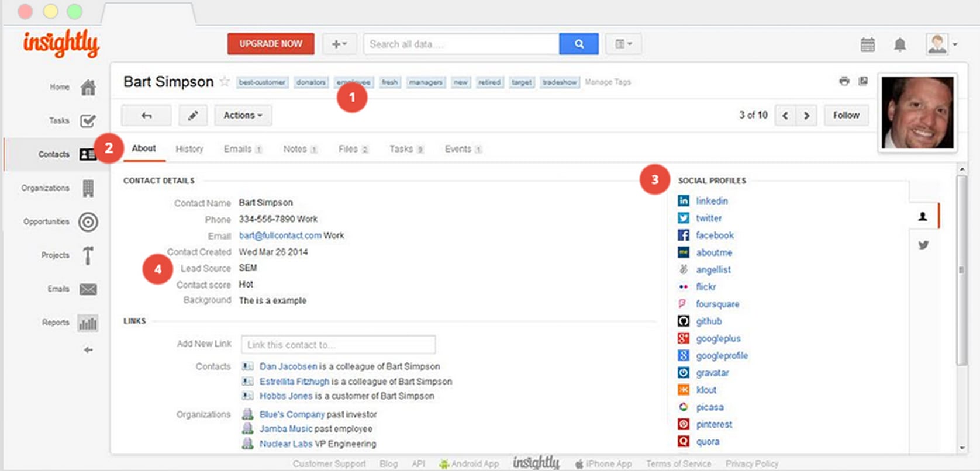The width and height of the screenshot is (980, 471).
Task: Open Projects hammer icon
Action: pos(88,255)
